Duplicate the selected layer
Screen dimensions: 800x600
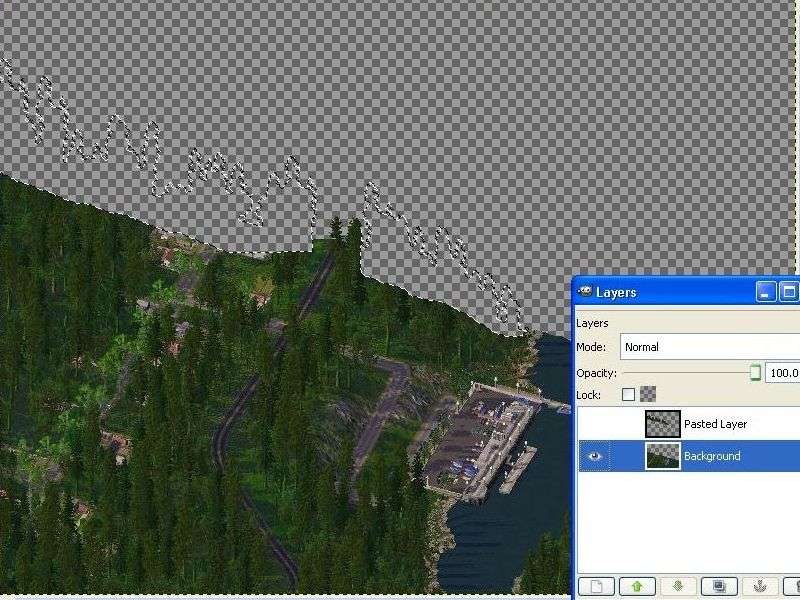[719, 586]
